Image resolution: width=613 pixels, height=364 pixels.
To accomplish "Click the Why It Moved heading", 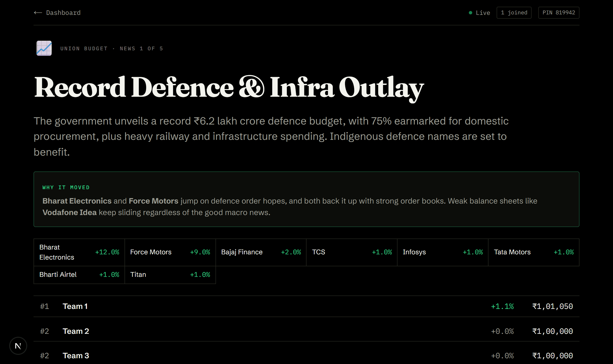I will click(66, 188).
